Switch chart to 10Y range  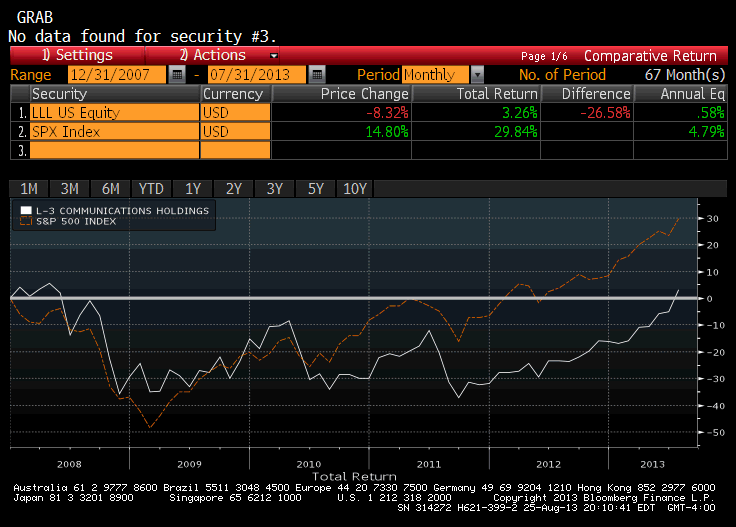(x=355, y=189)
